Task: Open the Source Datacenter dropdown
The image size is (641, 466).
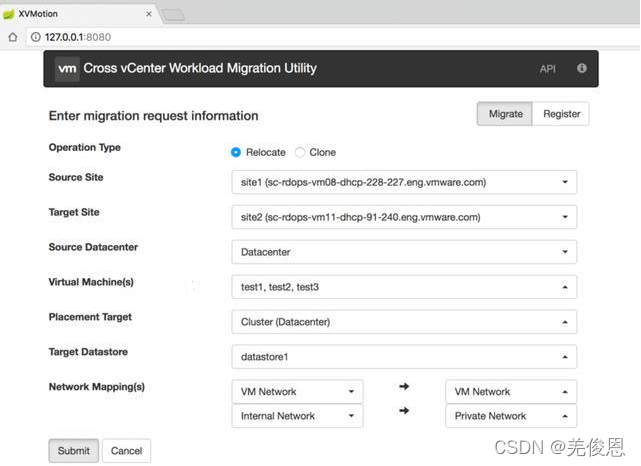Action: click(x=404, y=252)
